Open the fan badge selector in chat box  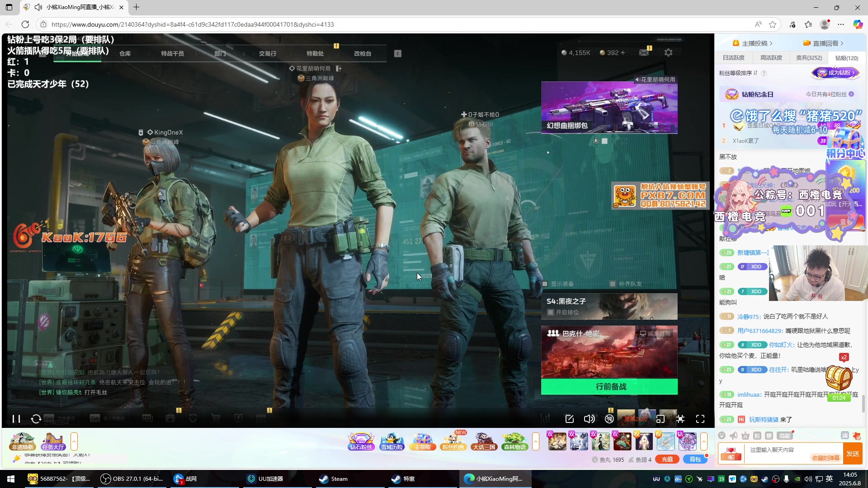[x=731, y=454]
